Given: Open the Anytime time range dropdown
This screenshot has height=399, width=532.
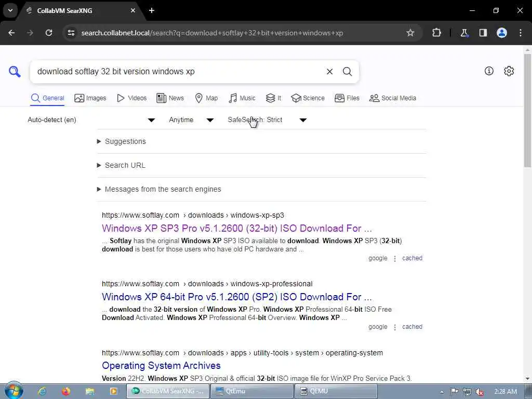Looking at the screenshot, I should 191,120.
